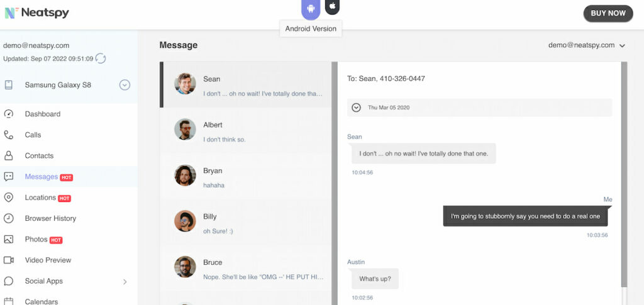The height and width of the screenshot is (305, 644).
Task: Click Sean's message bubble 'totally done that one'
Action: (x=423, y=153)
